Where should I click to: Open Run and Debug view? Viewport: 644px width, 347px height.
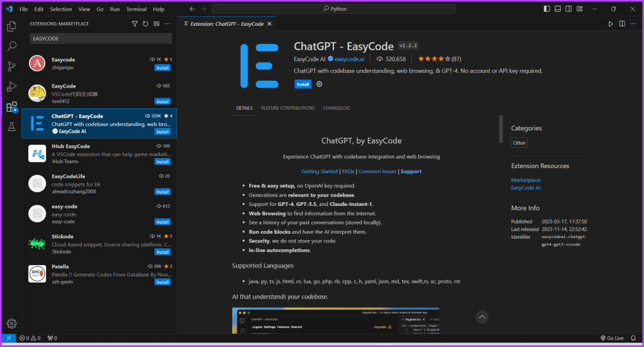pyautogui.click(x=11, y=86)
